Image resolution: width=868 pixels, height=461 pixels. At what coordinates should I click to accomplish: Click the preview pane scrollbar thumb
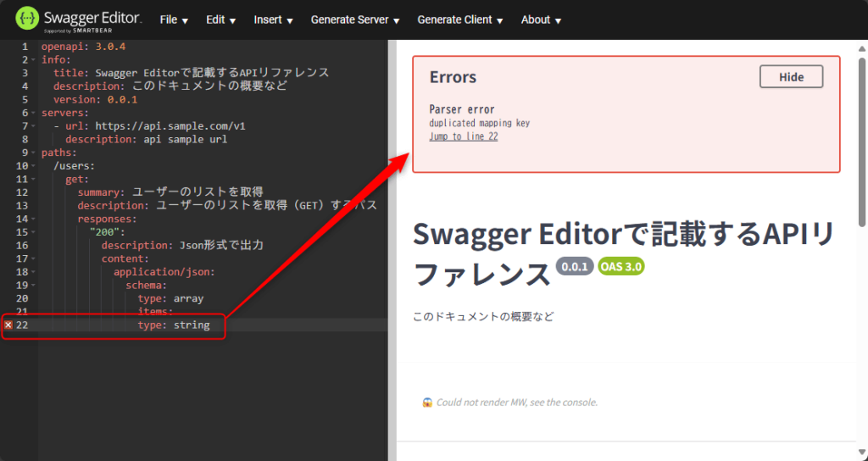862,142
